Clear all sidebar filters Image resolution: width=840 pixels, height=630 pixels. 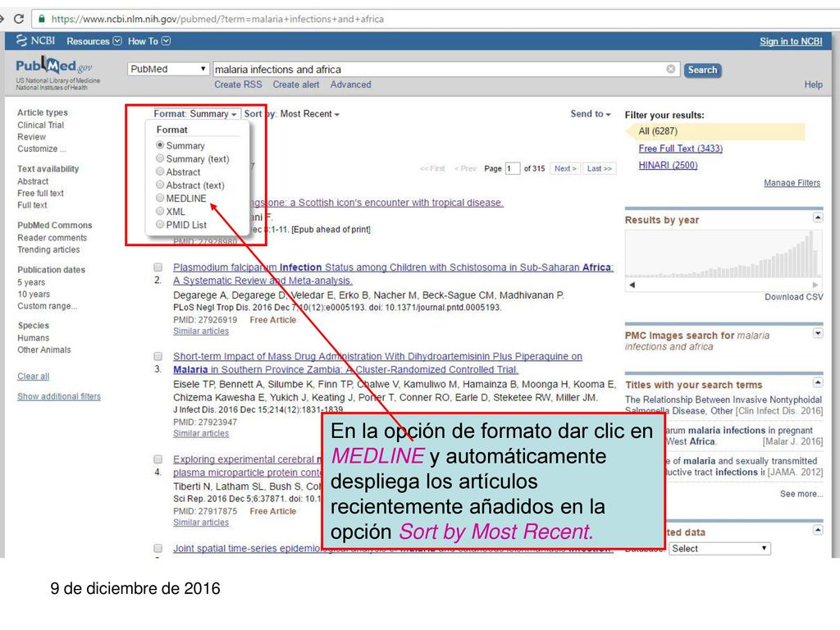pyautogui.click(x=33, y=376)
